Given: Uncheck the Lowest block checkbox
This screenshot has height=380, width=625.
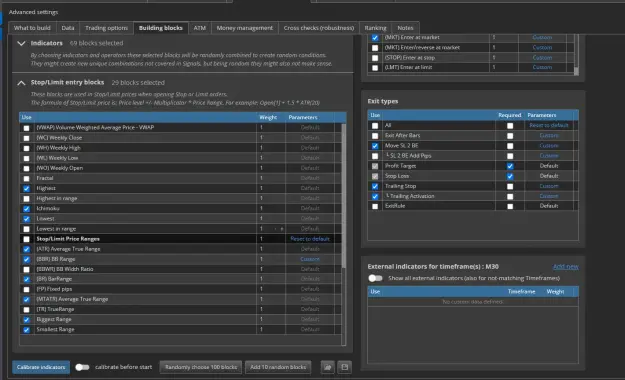Looking at the screenshot, I should pyautogui.click(x=26, y=219).
